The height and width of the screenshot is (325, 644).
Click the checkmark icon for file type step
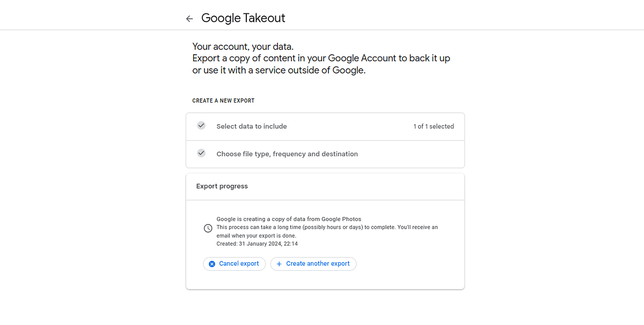click(201, 153)
